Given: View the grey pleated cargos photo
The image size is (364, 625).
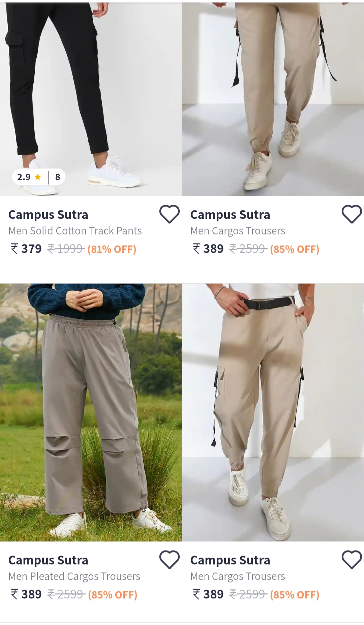Looking at the screenshot, I should (x=91, y=412).
